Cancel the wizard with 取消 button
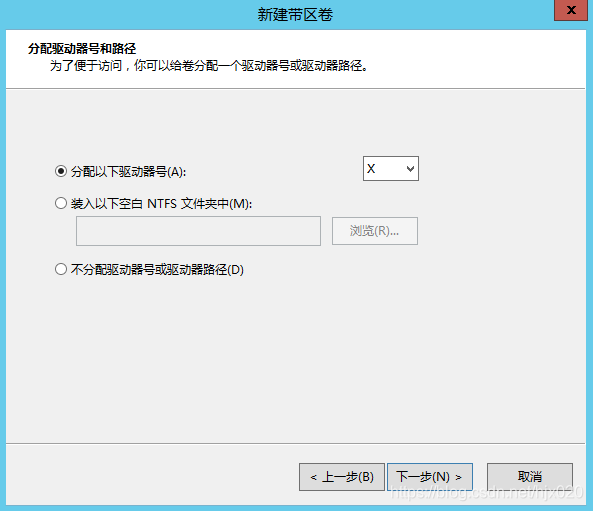Screen dimensions: 593x511 point(530,477)
